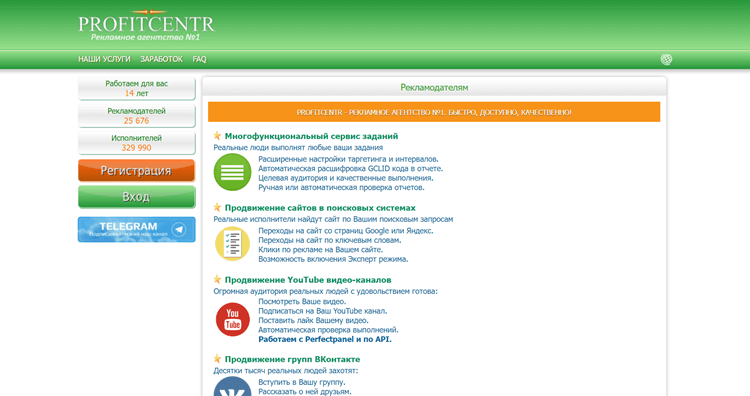Click the orange PROFITCENTR slogan banner

434,112
